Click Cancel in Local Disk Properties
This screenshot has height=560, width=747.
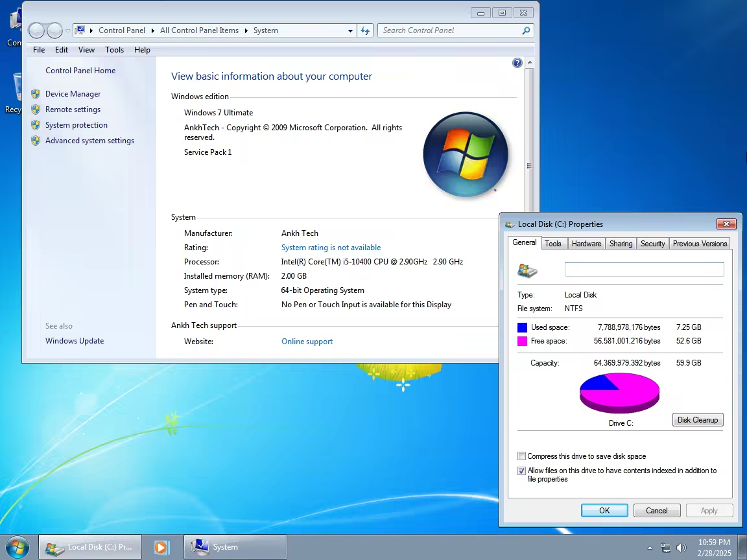pyautogui.click(x=656, y=511)
